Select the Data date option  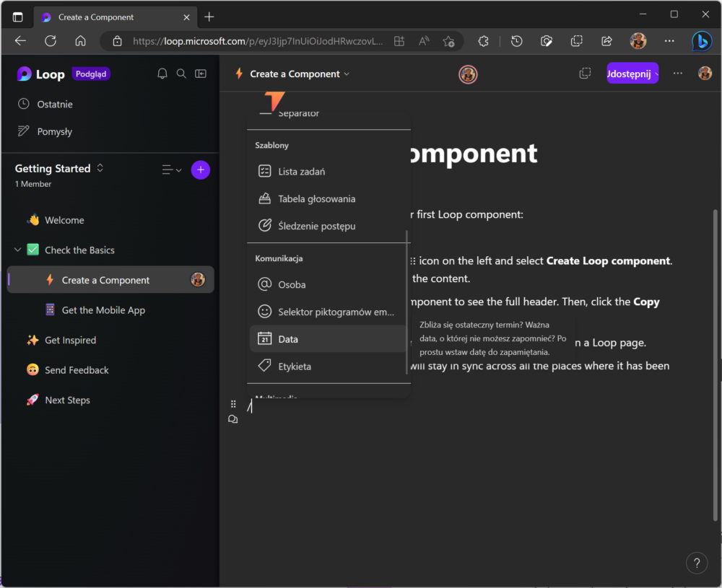(x=327, y=339)
